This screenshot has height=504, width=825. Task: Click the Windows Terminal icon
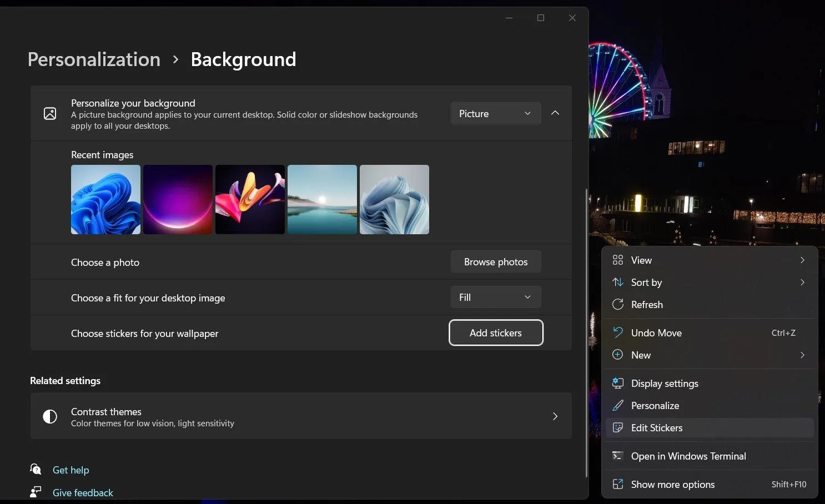(x=618, y=456)
